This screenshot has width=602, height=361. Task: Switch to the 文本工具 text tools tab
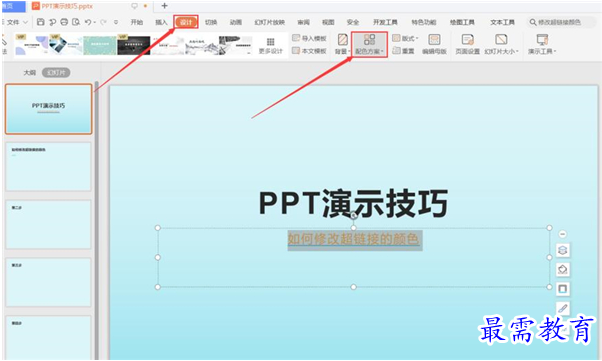(502, 22)
